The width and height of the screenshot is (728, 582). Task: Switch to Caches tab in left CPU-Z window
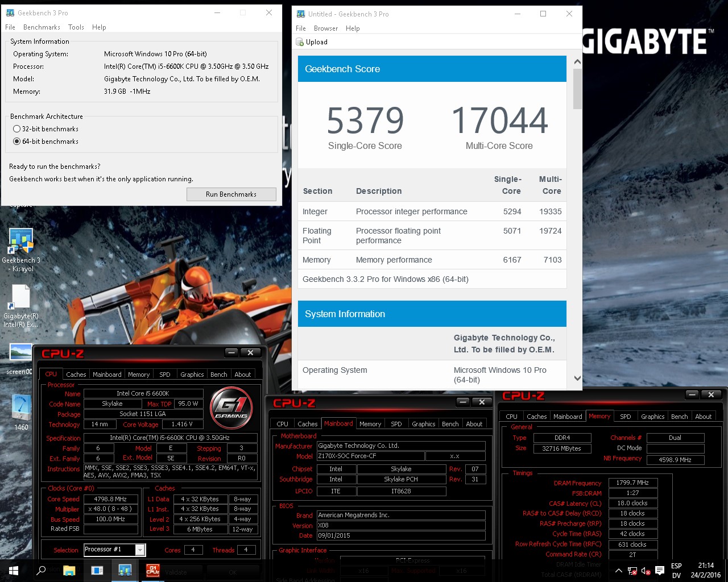(x=76, y=375)
